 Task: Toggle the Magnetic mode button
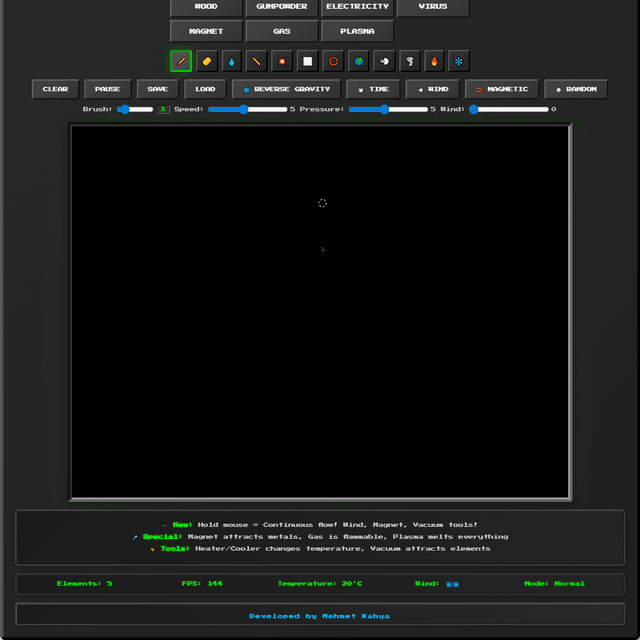[501, 89]
